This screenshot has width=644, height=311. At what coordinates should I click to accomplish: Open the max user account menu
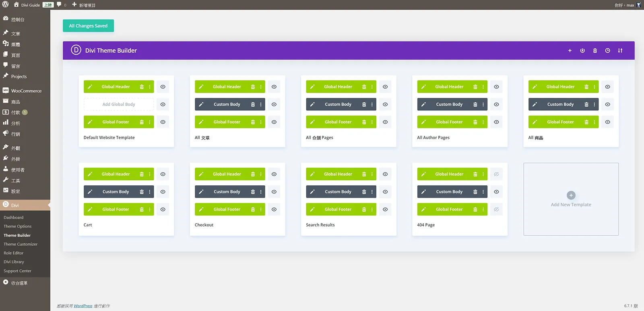[x=628, y=5]
